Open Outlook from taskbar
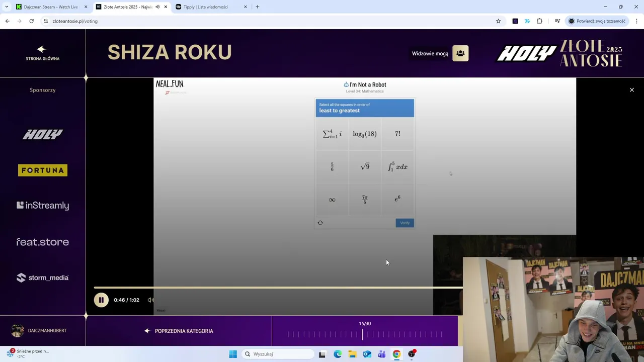This screenshot has width=644, height=362. pos(367,354)
